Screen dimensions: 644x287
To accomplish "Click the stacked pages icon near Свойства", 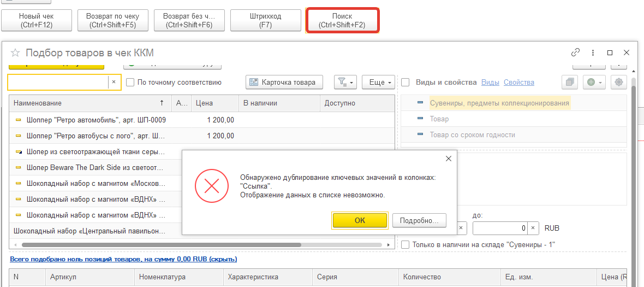I will pyautogui.click(x=569, y=82).
